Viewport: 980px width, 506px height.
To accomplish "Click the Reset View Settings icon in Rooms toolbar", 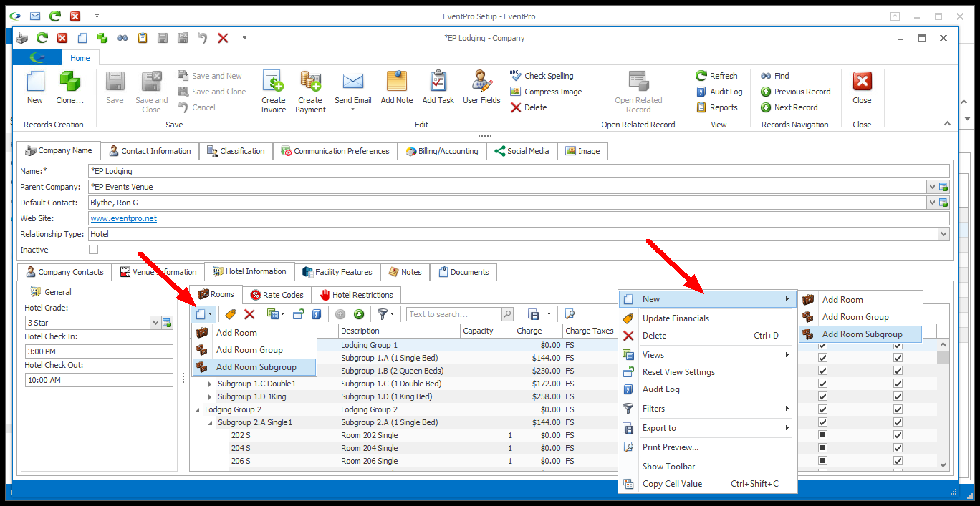I will point(298,314).
